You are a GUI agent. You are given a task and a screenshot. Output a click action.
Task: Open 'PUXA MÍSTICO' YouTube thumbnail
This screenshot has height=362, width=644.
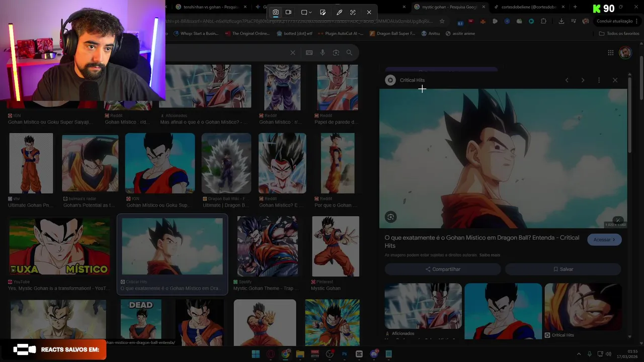coord(59,246)
